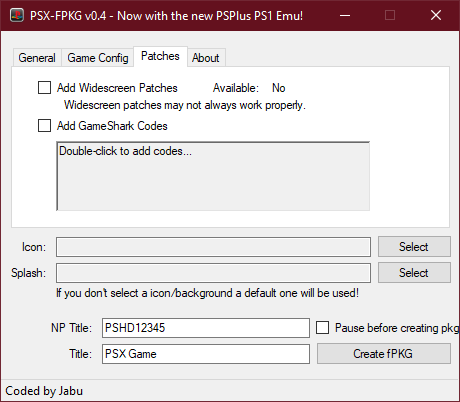Enable Add Widescreen Patches checkbox
460x402 pixels.
44,88
